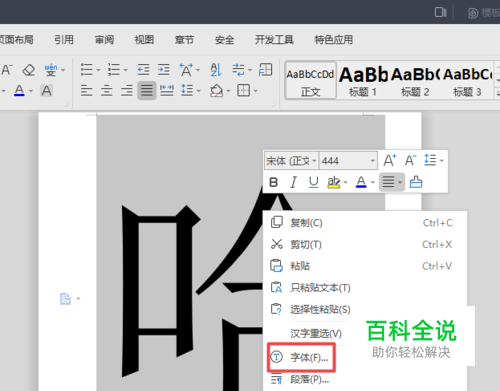Increase paragraph indent in ribbon
The height and width of the screenshot is (391, 500).
click(x=164, y=70)
